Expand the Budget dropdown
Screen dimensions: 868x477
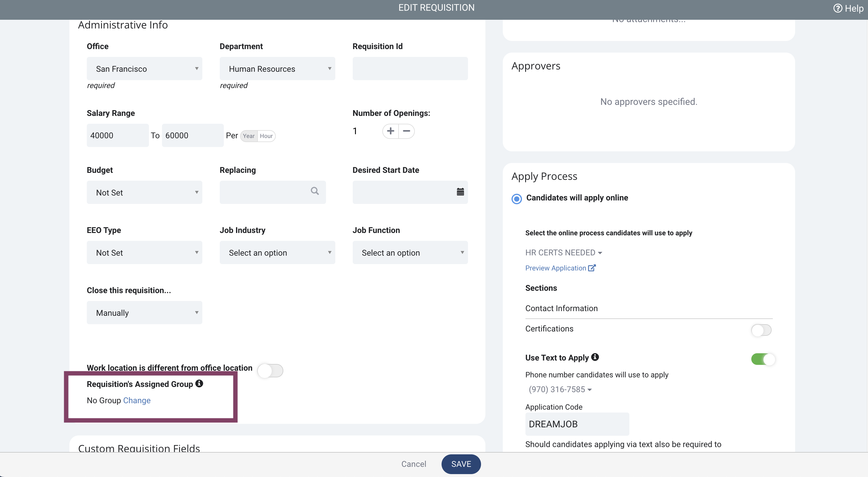145,192
